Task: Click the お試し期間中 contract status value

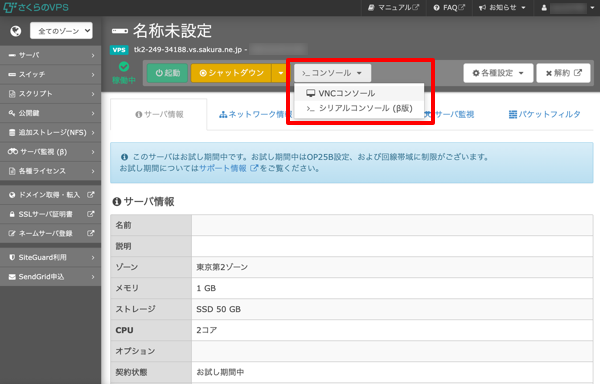Action: (220, 372)
